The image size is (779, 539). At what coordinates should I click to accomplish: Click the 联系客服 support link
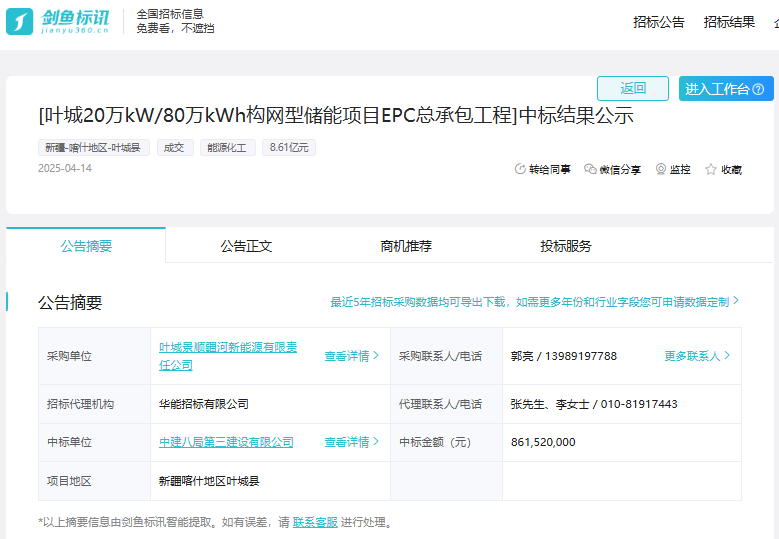[315, 522]
